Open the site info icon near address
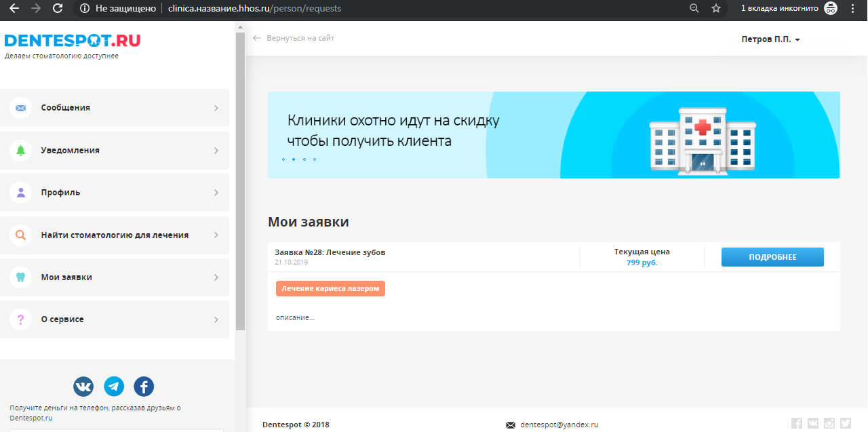Screen dimensions: 868x432 point(84,9)
